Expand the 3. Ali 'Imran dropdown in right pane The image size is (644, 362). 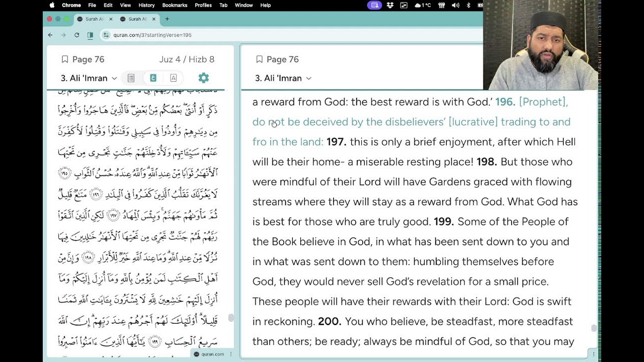point(283,78)
